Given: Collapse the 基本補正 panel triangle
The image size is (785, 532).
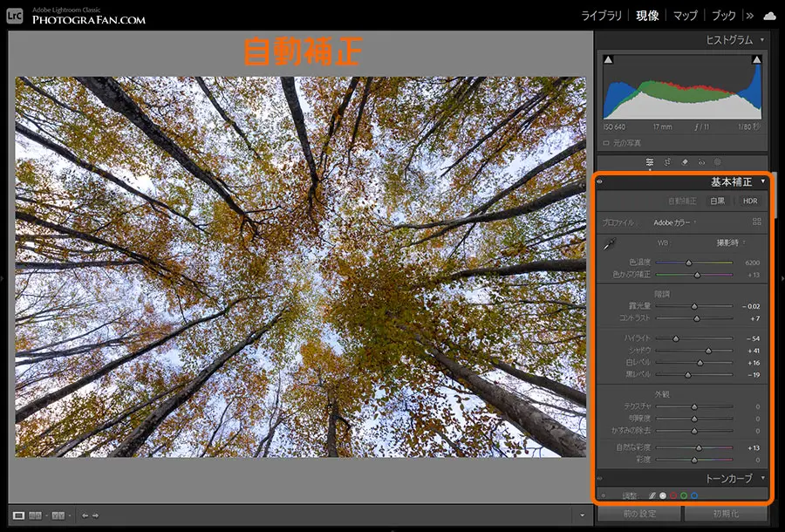Looking at the screenshot, I should (763, 181).
